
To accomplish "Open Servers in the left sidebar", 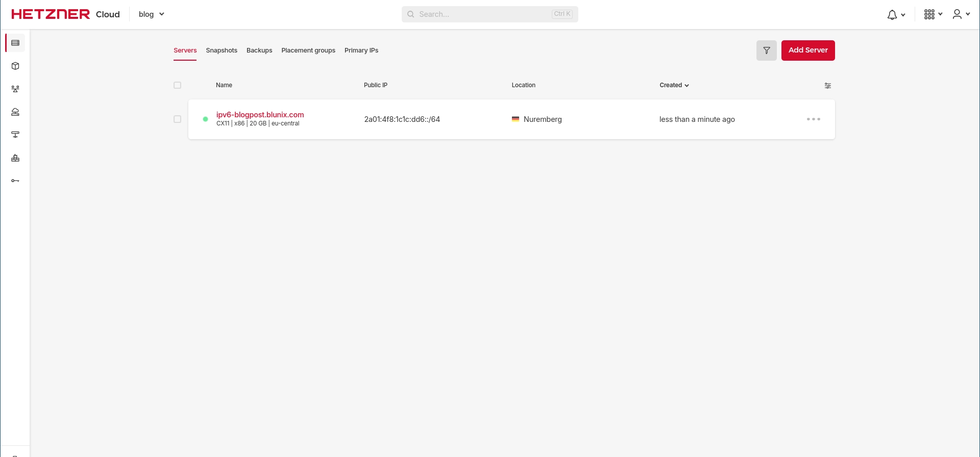I will coord(15,43).
